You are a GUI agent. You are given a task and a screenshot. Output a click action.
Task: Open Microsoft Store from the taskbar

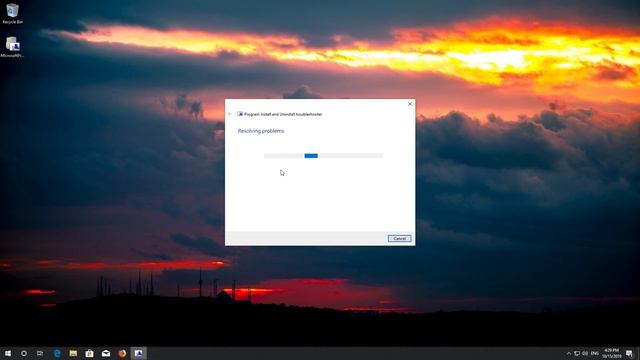89,353
